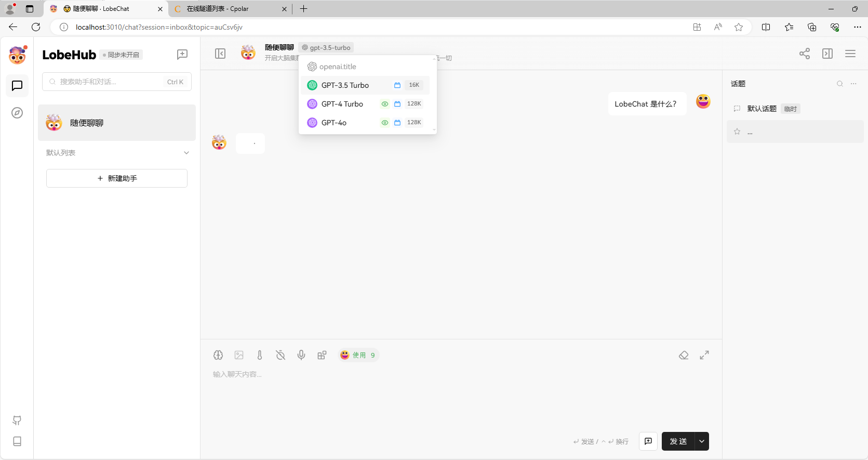This screenshot has width=868, height=460.
Task: Open the gpt-3.5-turbo model tag
Action: (x=326, y=48)
